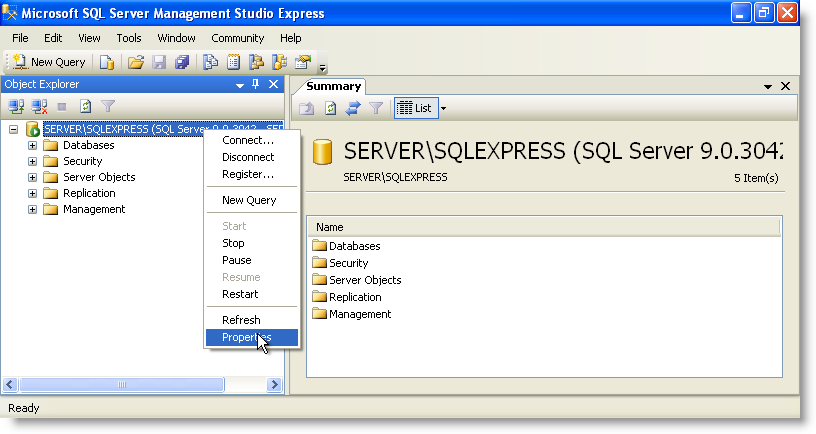
Task: Expand the Security tree node
Action: (x=32, y=161)
